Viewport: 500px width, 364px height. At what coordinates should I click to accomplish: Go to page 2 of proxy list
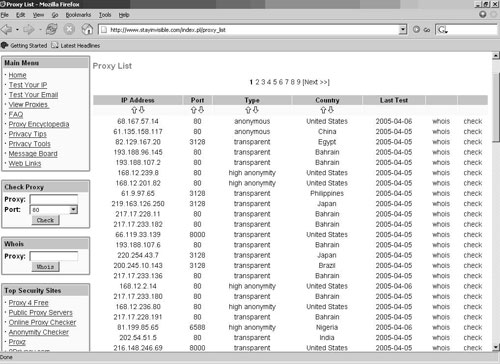[x=257, y=82]
